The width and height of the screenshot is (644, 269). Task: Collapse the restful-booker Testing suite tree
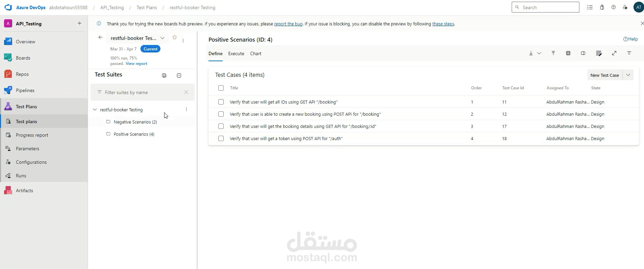point(95,110)
